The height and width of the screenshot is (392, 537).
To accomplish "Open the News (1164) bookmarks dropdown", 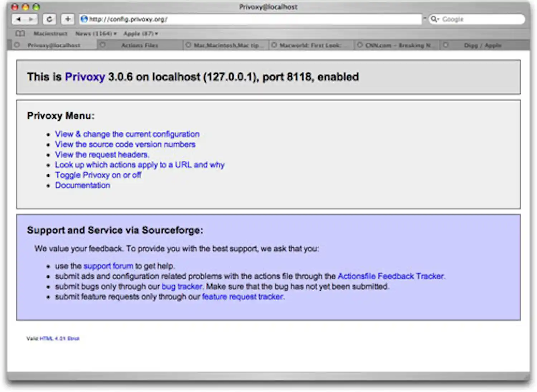I will [95, 33].
